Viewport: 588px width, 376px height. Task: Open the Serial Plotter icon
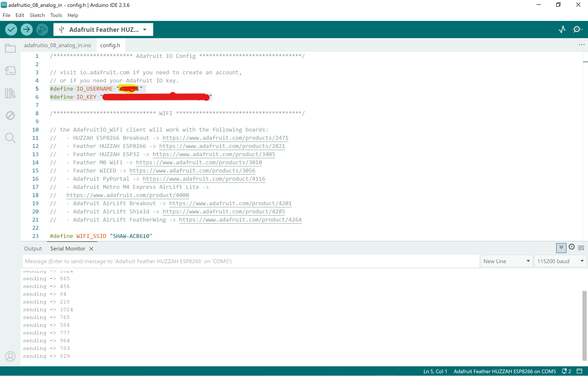pos(562,30)
